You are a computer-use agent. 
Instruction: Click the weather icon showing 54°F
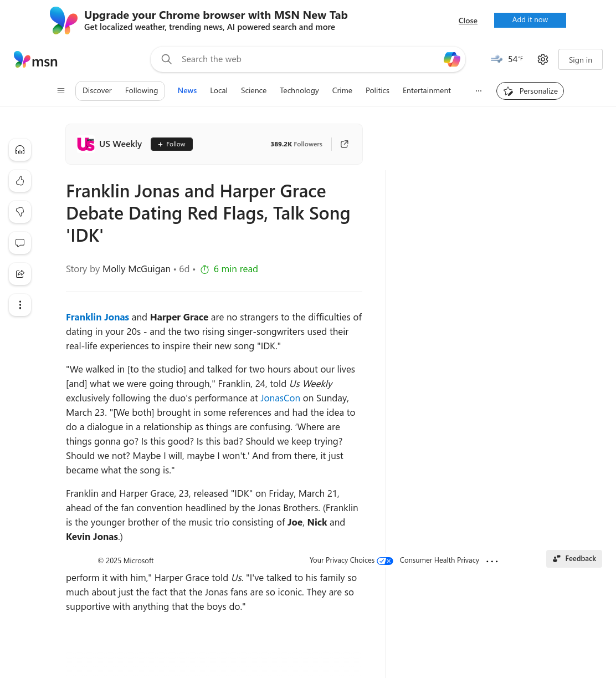(496, 59)
